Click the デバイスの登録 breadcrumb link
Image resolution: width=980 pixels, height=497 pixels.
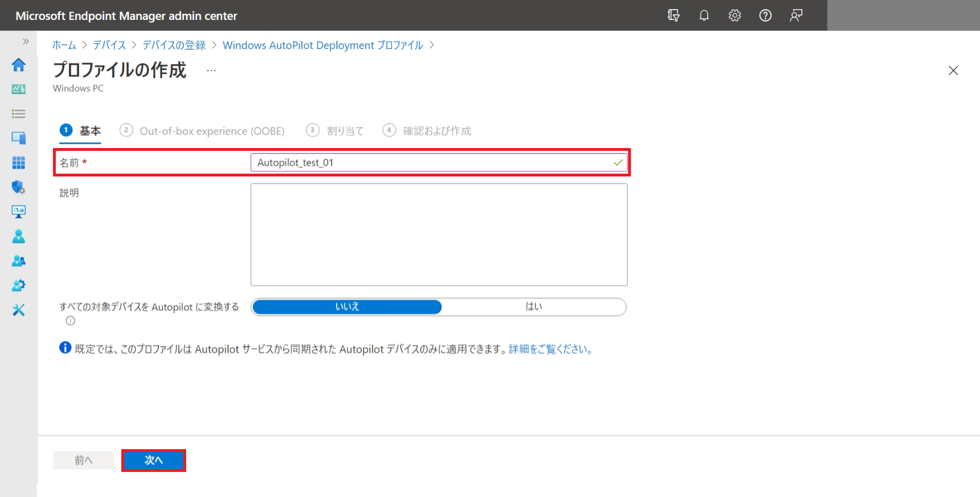(174, 45)
